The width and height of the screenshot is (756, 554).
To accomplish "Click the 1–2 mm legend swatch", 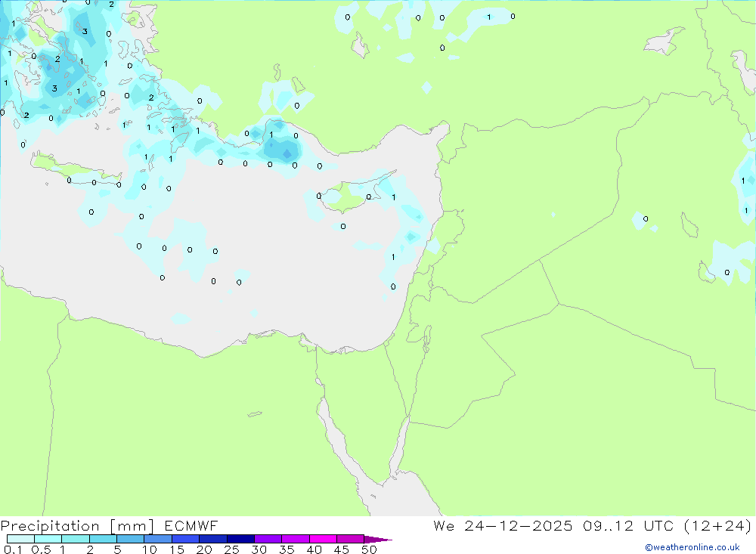I will 76,539.
